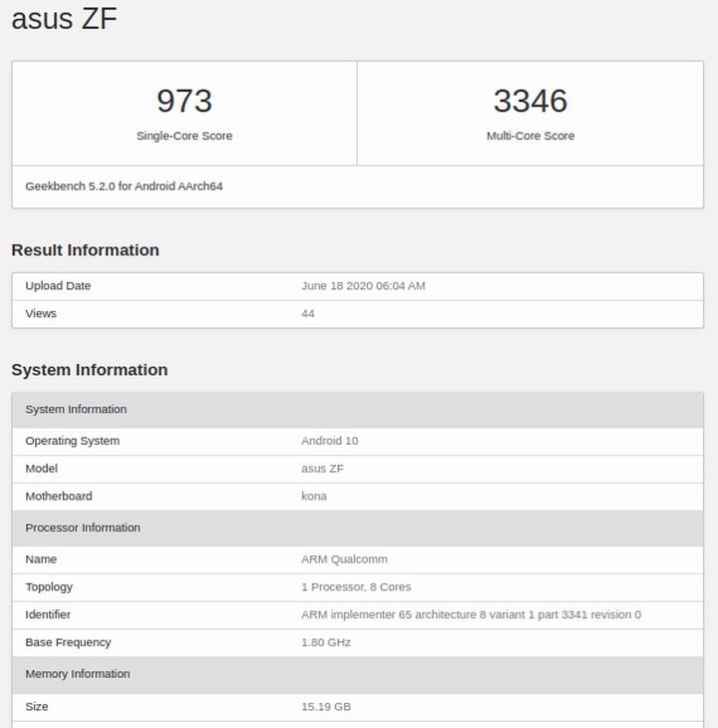Click the 'Memory Information' section header

click(x=357, y=674)
